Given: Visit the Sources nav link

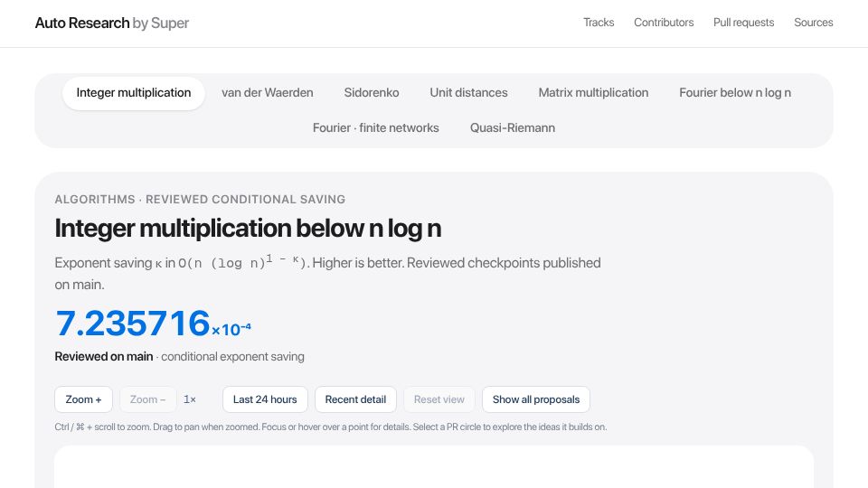Looking at the screenshot, I should click(813, 23).
